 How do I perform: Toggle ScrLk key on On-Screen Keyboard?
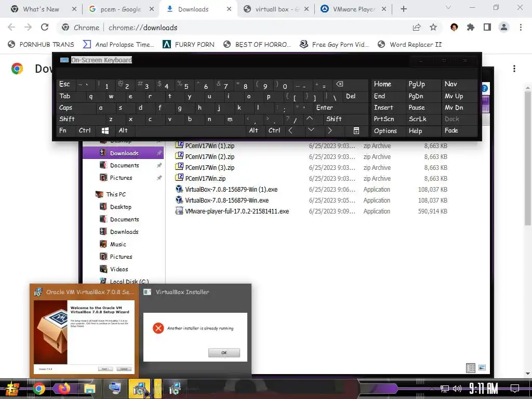pyautogui.click(x=422, y=119)
